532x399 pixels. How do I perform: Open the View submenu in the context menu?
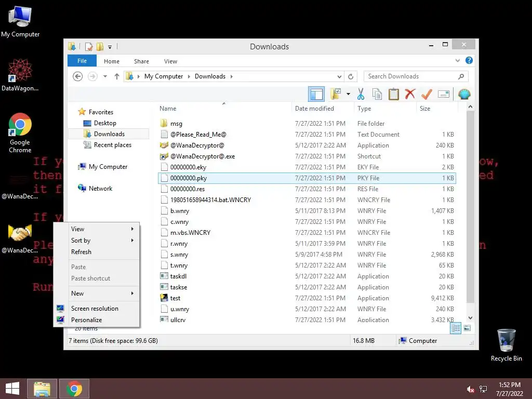pyautogui.click(x=96, y=229)
